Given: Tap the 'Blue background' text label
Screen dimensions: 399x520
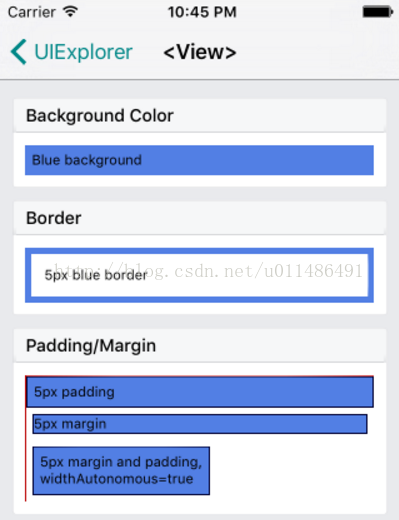Looking at the screenshot, I should point(87,160).
